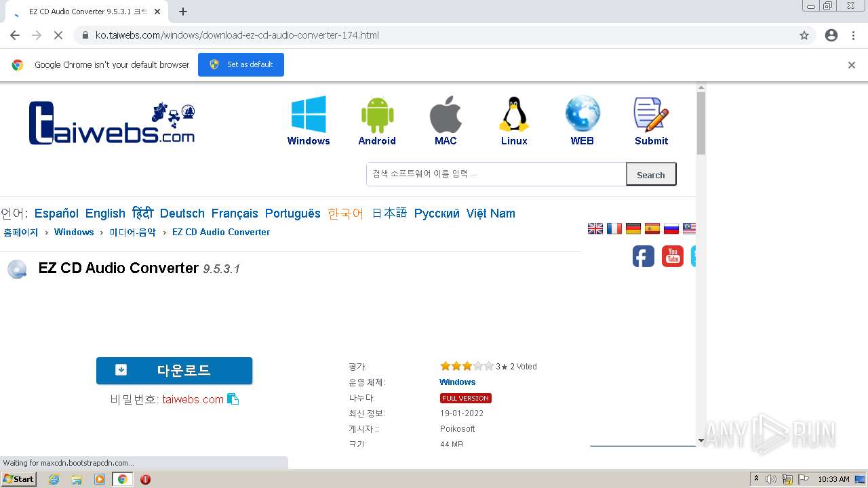
Task: Go to 홈페이지 breadcrumb link
Action: (x=21, y=232)
